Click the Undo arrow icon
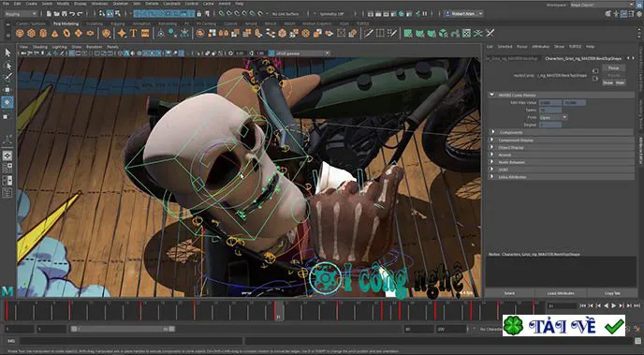644x355 pixels. click(x=71, y=13)
